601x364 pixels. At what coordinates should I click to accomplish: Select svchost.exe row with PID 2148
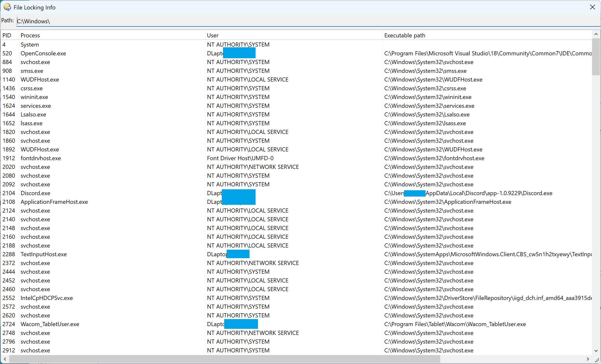pos(296,228)
